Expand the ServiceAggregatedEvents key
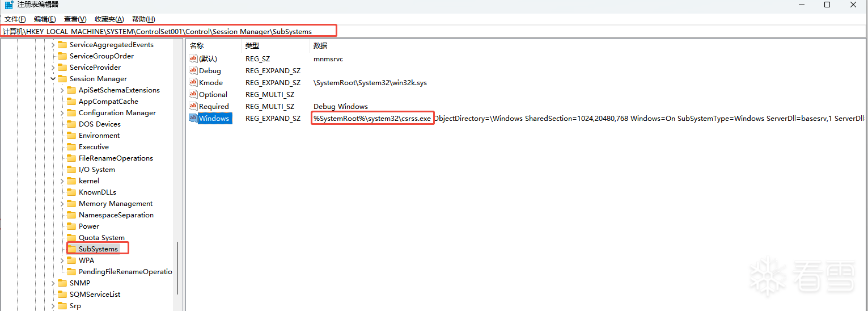 [x=53, y=45]
